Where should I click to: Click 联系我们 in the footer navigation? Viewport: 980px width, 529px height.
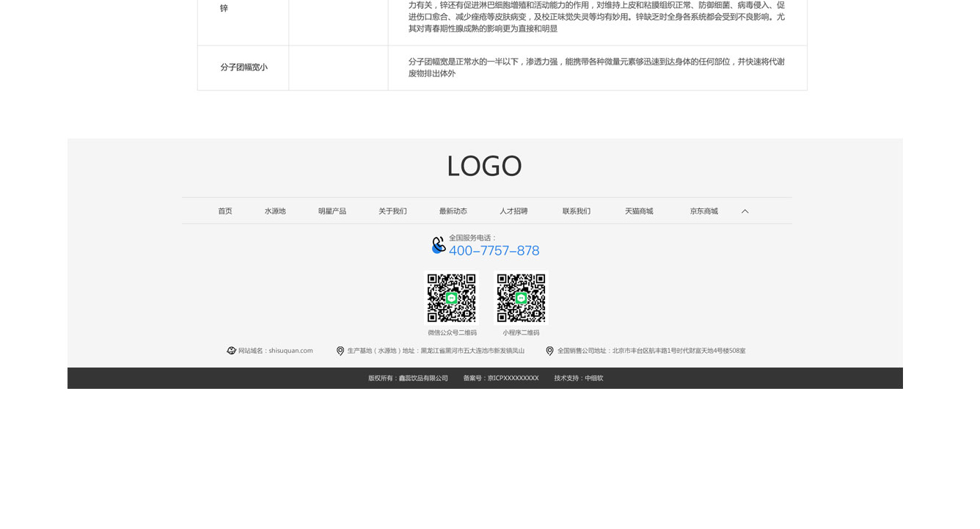pyautogui.click(x=577, y=211)
